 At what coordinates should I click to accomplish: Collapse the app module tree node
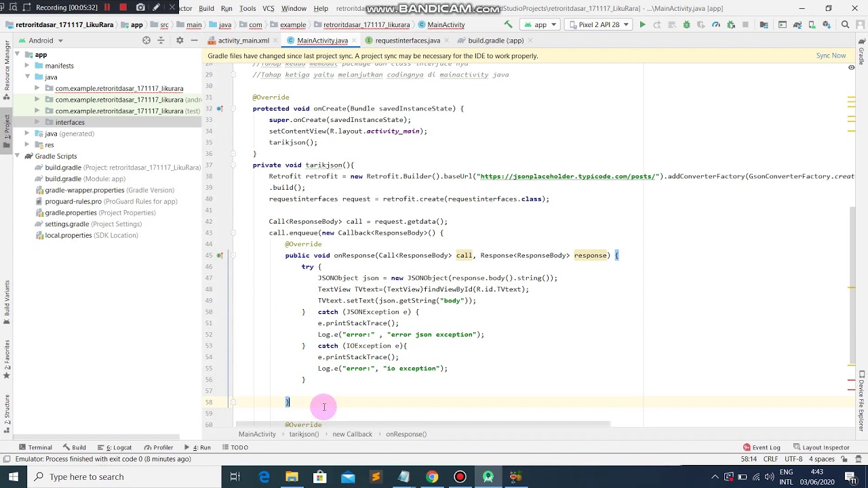click(18, 54)
